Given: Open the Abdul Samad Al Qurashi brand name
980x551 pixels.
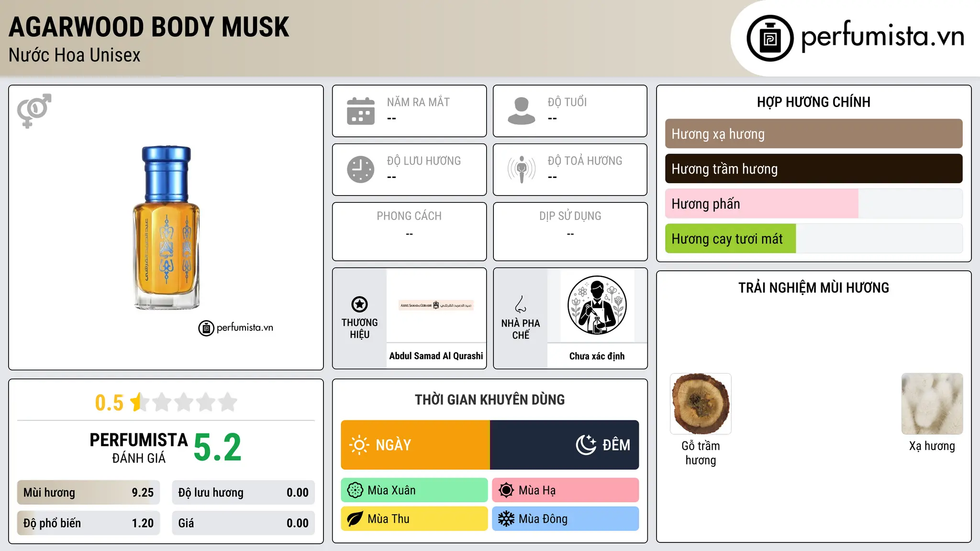Looking at the screenshot, I should pyautogui.click(x=436, y=356).
